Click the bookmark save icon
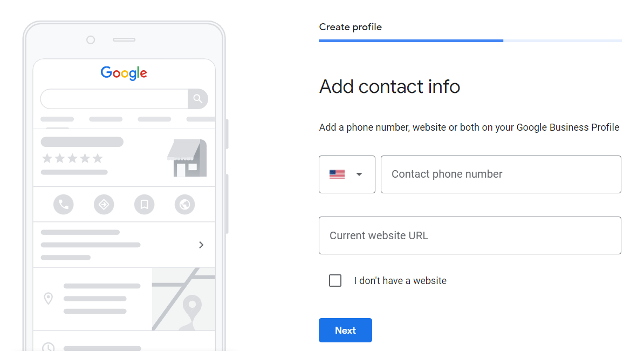This screenshot has width=644, height=351. point(145,205)
